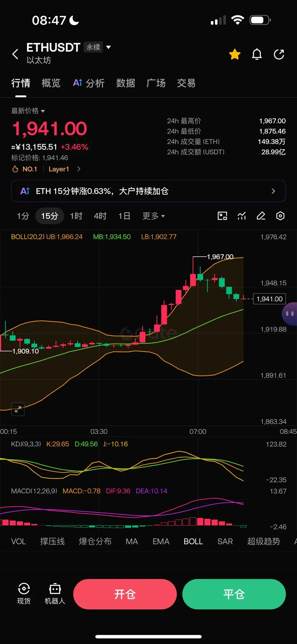Screen dimensions: 297x644
Task: Select the MA indicator
Action: coord(132,541)
